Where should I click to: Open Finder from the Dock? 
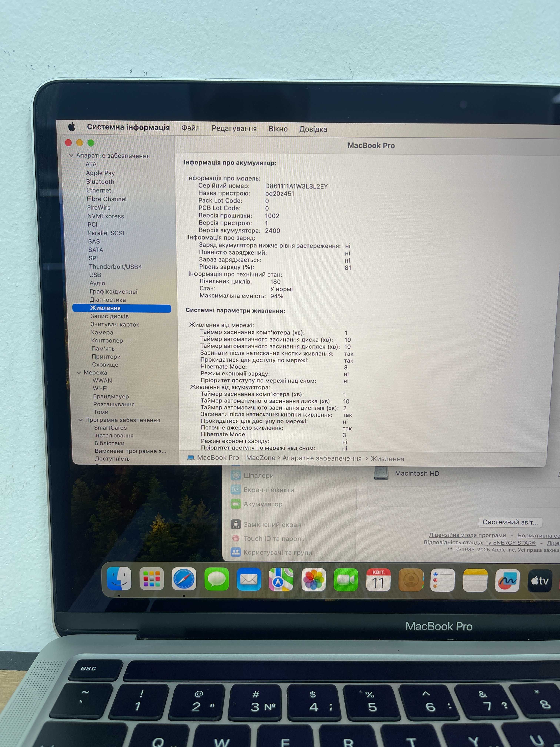[x=119, y=578]
